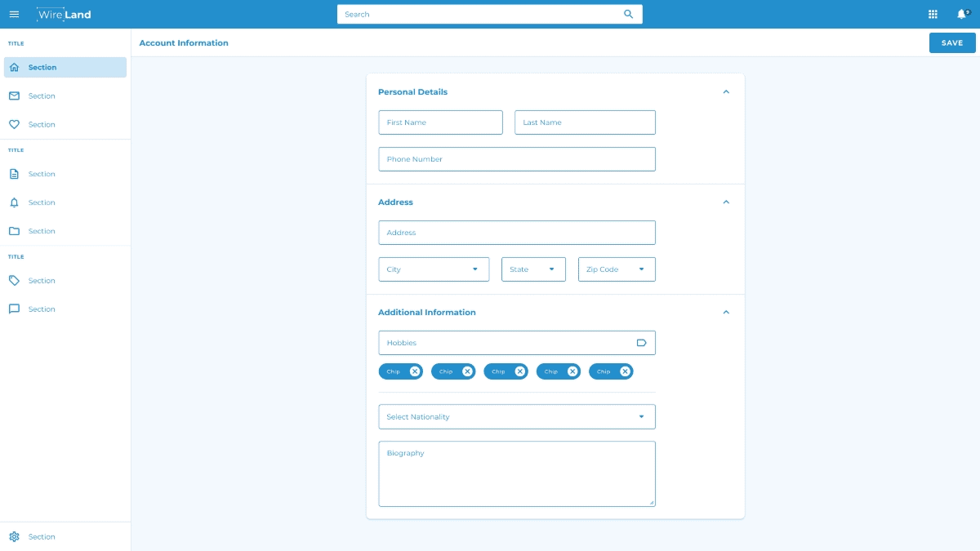
Task: Open the Zip Code dropdown
Action: tap(617, 269)
